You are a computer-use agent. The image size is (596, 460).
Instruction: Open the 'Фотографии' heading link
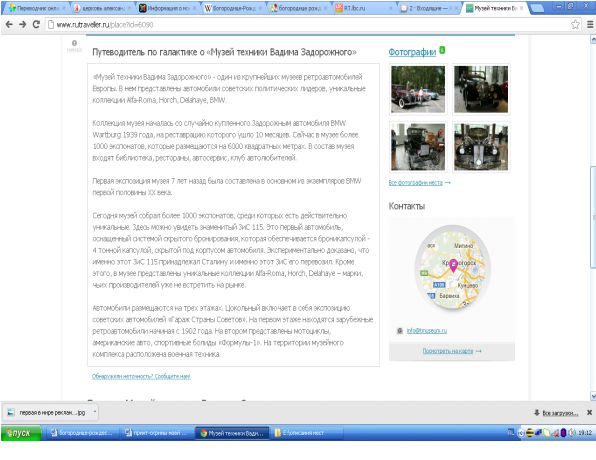click(412, 52)
